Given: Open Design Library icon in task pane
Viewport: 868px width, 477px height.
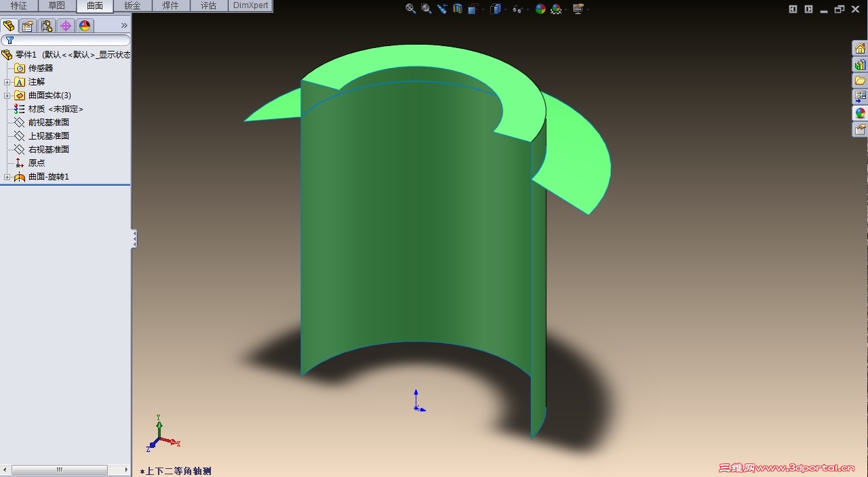Looking at the screenshot, I should coord(860,64).
